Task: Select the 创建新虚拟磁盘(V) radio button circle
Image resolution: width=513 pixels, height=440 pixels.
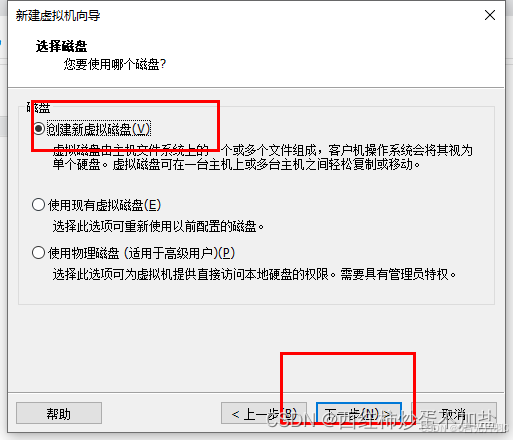Action: pyautogui.click(x=39, y=129)
